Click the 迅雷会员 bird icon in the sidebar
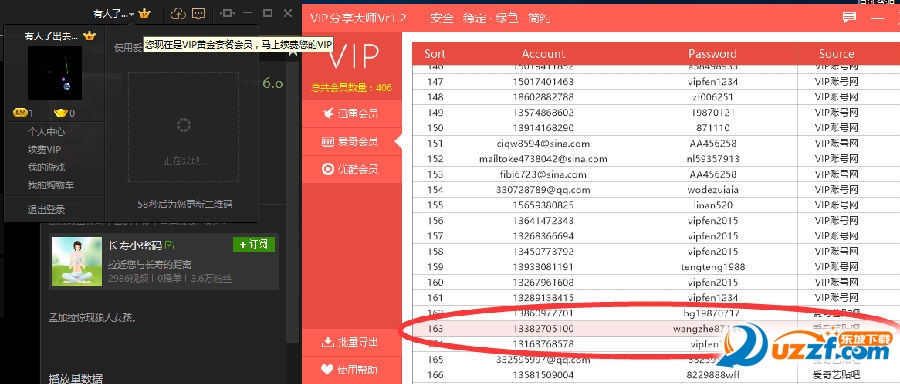This screenshot has width=900, height=384. point(328,113)
